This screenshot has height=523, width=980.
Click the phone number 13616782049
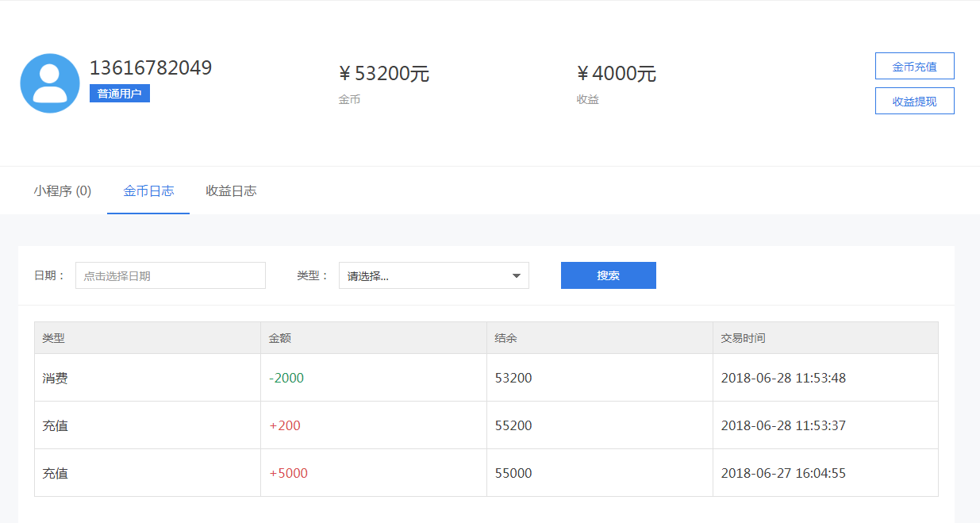tap(151, 68)
